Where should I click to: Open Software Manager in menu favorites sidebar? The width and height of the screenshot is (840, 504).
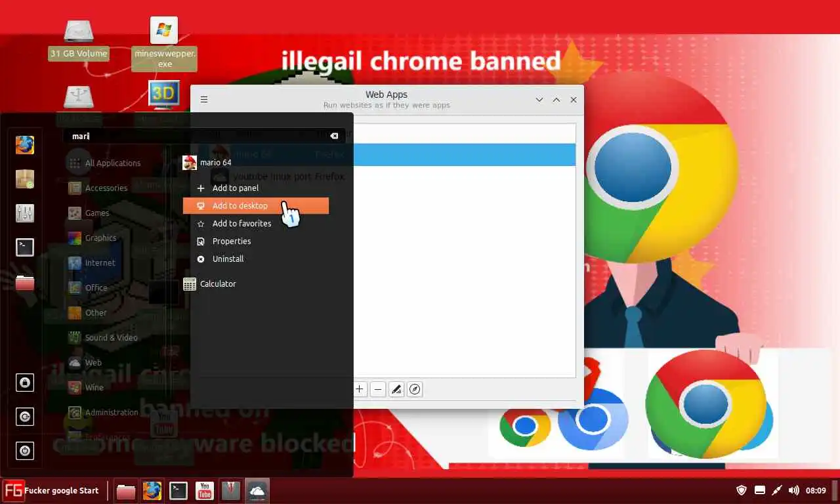click(25, 178)
